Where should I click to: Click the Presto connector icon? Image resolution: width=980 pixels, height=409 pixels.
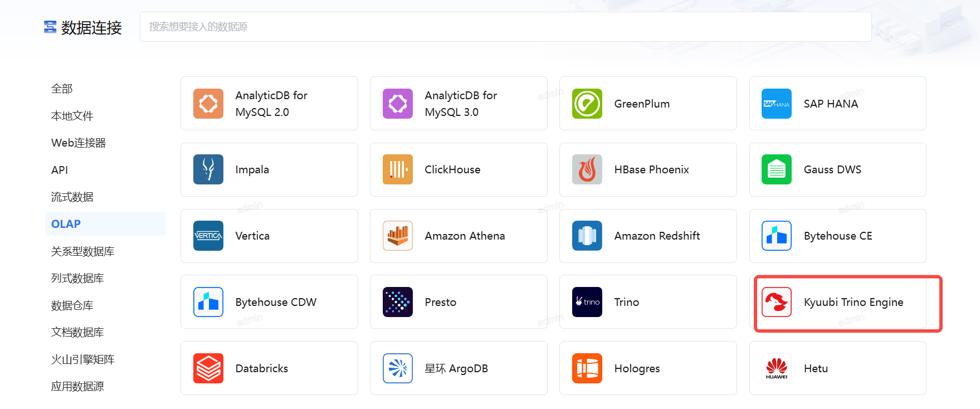397,302
